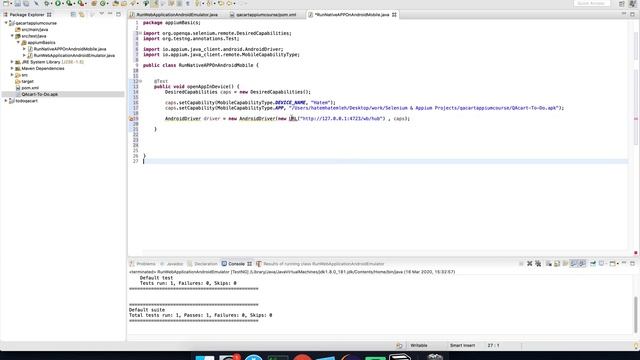Click the Save icon in the toolbar

pyautogui.click(x=18, y=3)
